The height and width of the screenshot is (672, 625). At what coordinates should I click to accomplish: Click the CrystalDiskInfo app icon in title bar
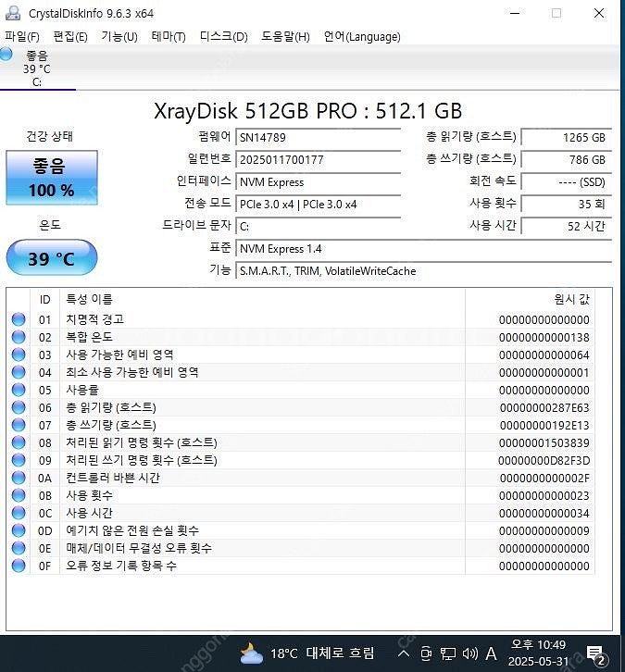(13, 13)
